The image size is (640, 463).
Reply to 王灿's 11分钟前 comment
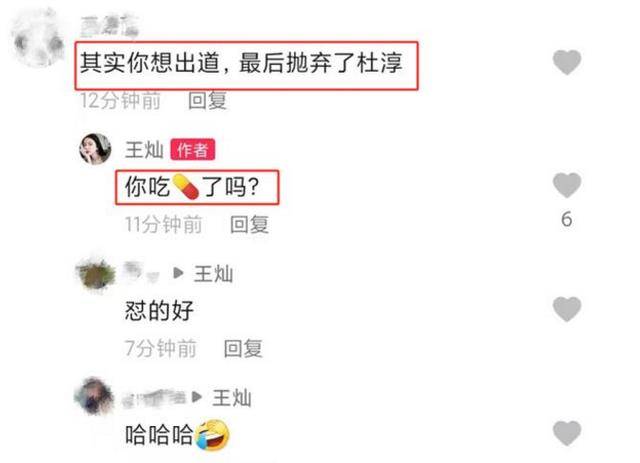click(249, 225)
